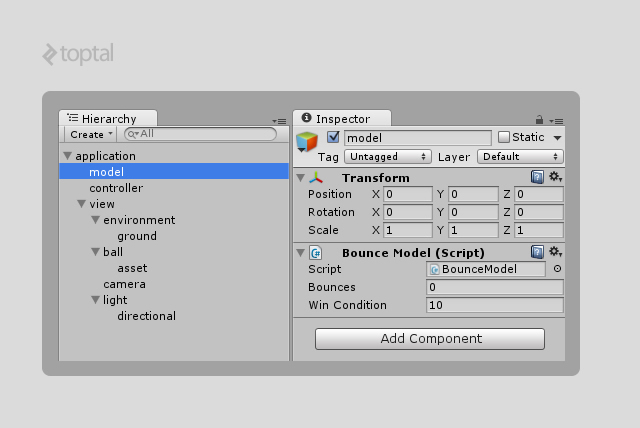Open the Layer dropdown set to Default
This screenshot has height=428, width=640.
coord(520,157)
